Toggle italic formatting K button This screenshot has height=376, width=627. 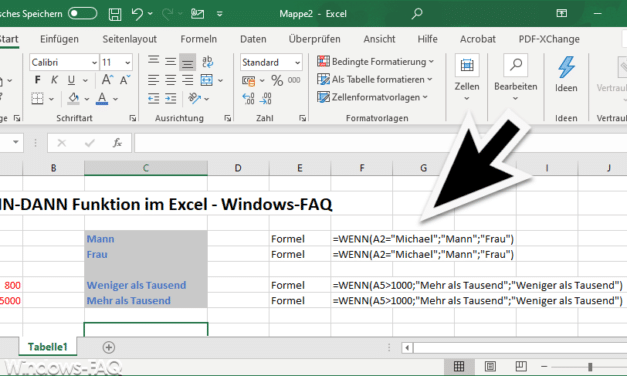[54, 80]
